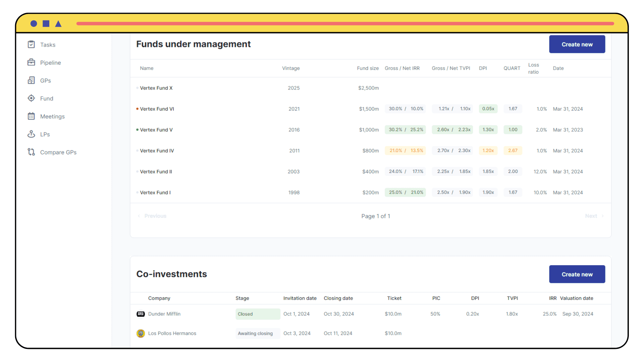Viewport: 644px width, 362px height.
Task: Click the Compare GPs branch icon
Action: click(x=31, y=152)
